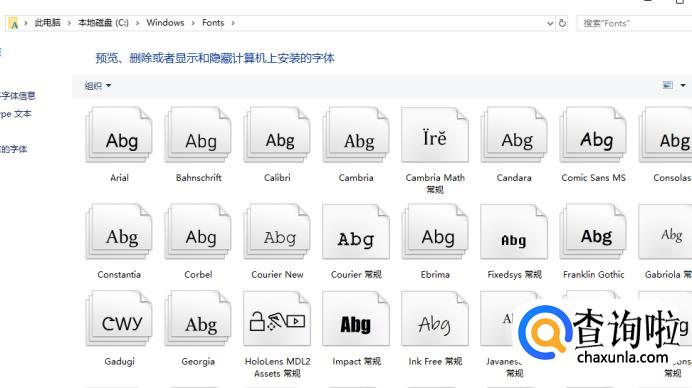Viewport: 692px width, 388px height.
Task: Select the Courier 常规 font icon
Action: pyautogui.click(x=356, y=232)
